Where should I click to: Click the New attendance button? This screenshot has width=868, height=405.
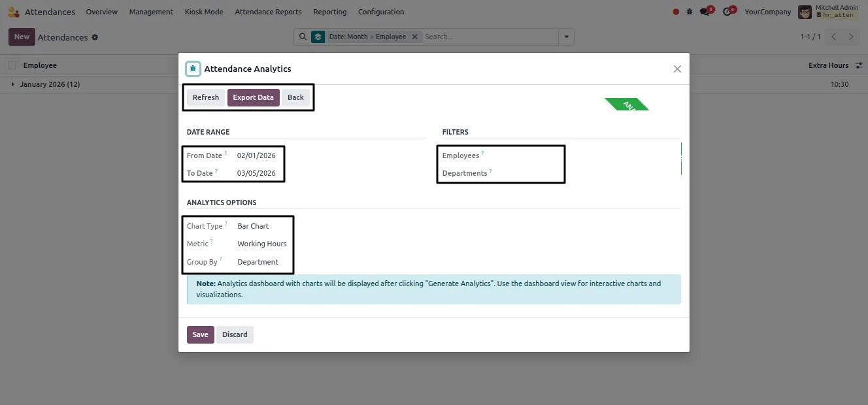[22, 37]
